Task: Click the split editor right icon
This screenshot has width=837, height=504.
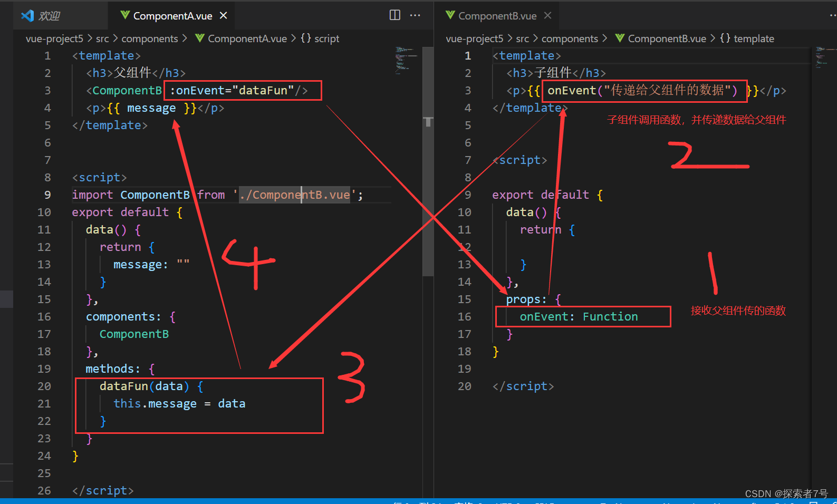Action: coord(395,15)
